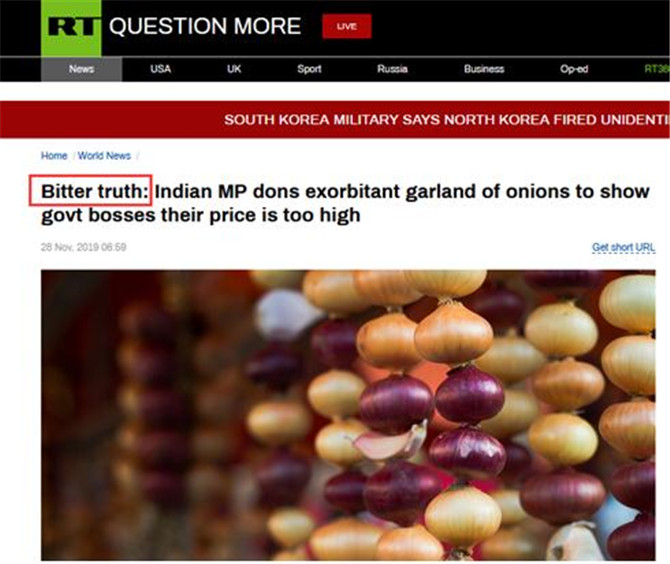This screenshot has width=670, height=564.
Task: Open the Russia news section
Action: (x=392, y=69)
